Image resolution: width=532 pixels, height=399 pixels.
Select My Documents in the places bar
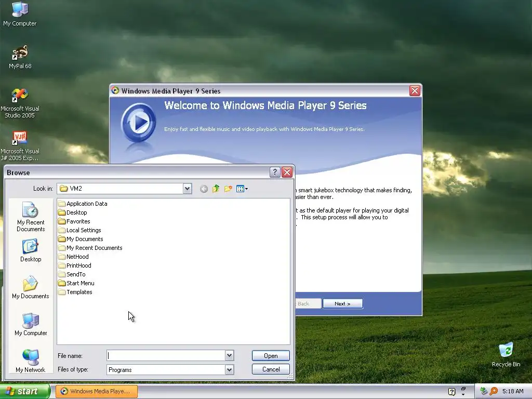31,287
